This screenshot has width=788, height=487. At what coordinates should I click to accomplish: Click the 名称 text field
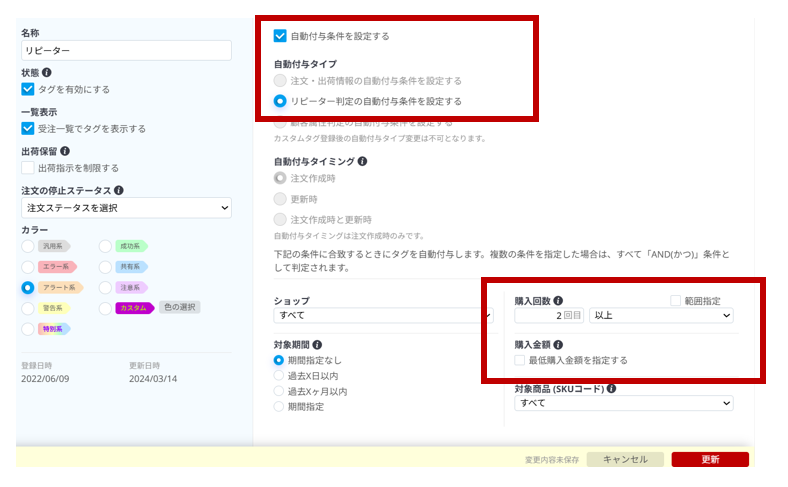[x=126, y=51]
